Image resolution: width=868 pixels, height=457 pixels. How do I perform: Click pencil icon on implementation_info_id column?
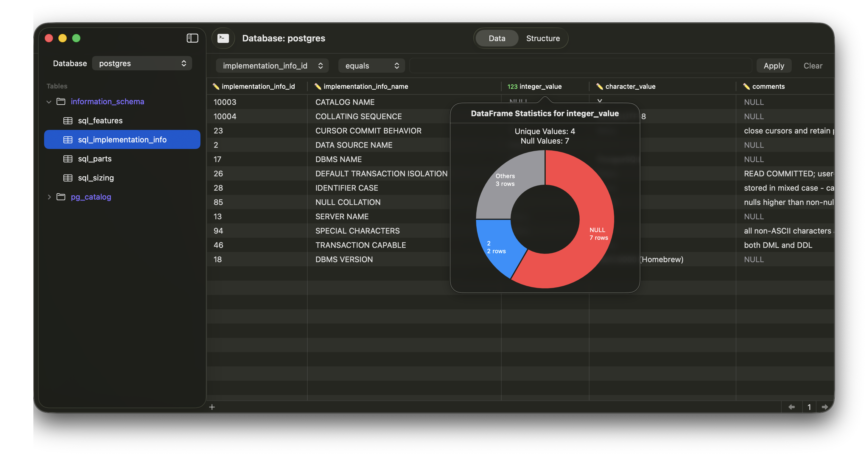click(x=216, y=86)
